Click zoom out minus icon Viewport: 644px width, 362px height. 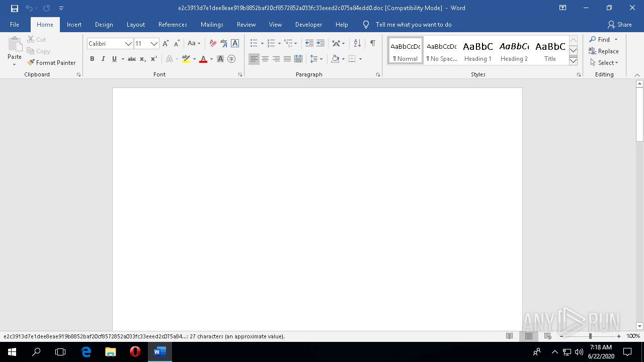561,336
